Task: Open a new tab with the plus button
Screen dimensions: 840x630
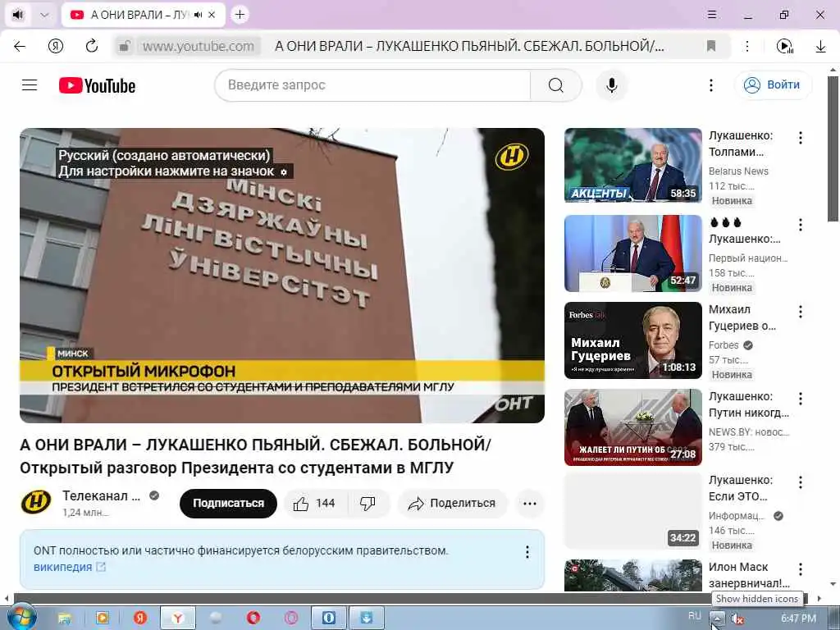Action: pos(240,15)
